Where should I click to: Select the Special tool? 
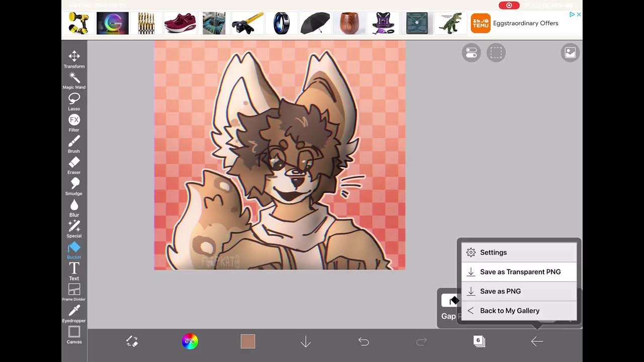pyautogui.click(x=74, y=229)
